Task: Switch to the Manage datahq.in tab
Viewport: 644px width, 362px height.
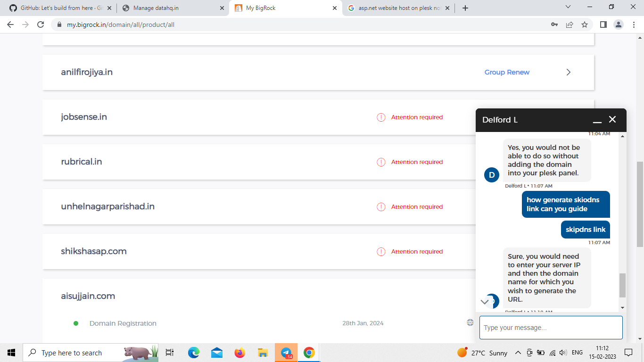Action: [172, 8]
